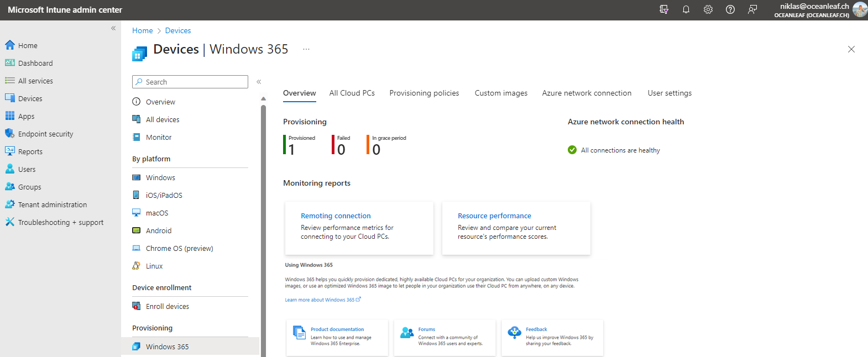This screenshot has height=357, width=868.
Task: Click Users icon in left navigation
Action: pos(10,169)
